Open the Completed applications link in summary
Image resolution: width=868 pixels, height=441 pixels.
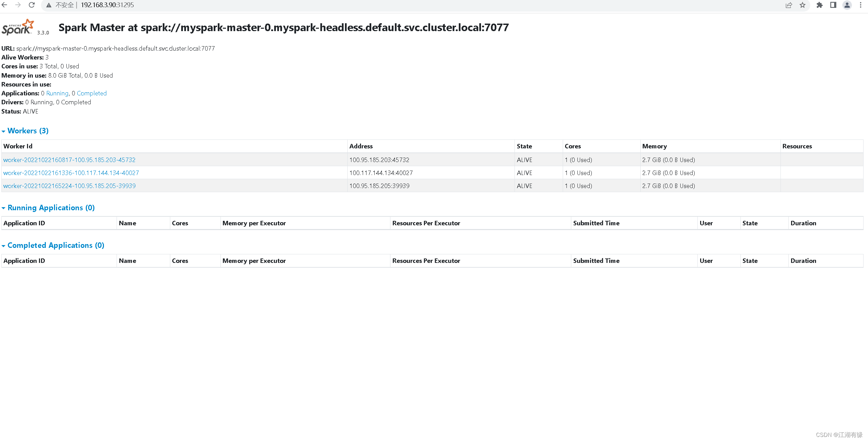[92, 93]
